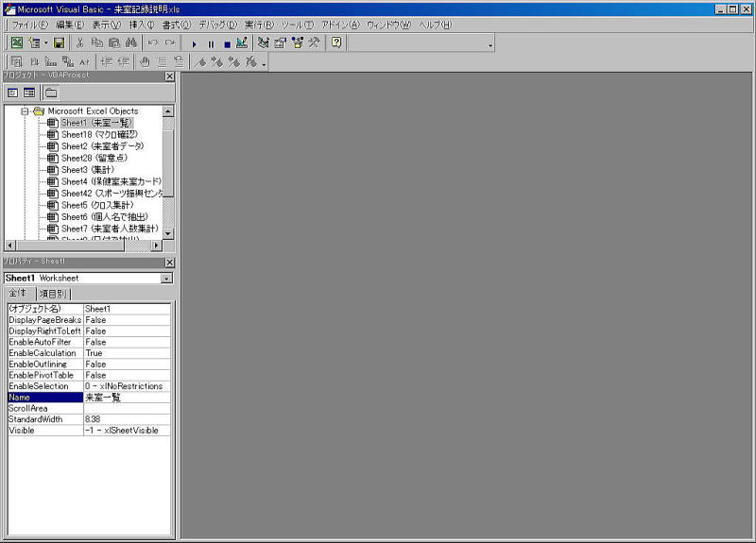This screenshot has width=756, height=543.
Task: Click the Reset stop button
Action: (227, 43)
